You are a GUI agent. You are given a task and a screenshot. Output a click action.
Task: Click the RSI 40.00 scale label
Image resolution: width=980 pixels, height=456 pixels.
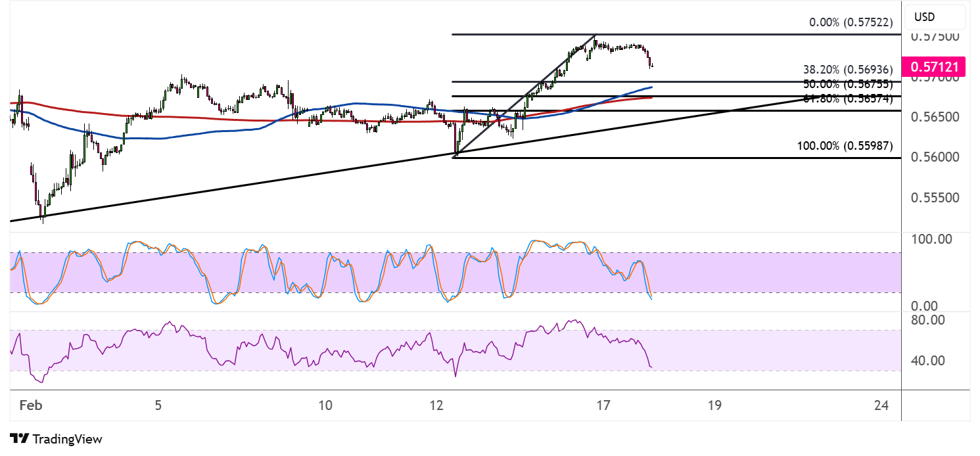tap(927, 360)
